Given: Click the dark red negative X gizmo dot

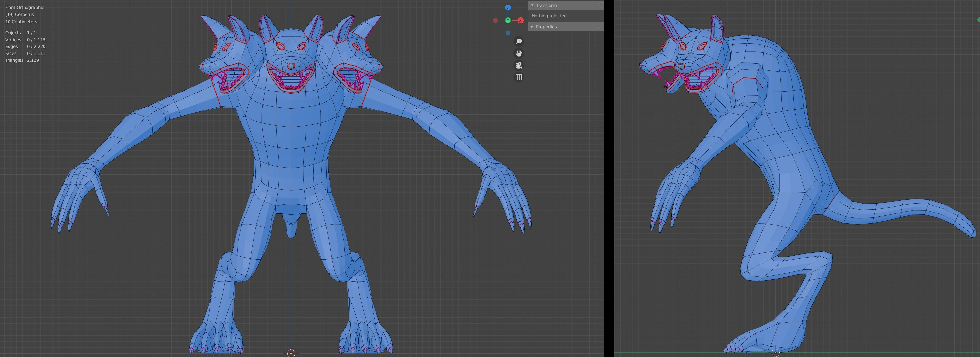Looking at the screenshot, I should coord(495,21).
